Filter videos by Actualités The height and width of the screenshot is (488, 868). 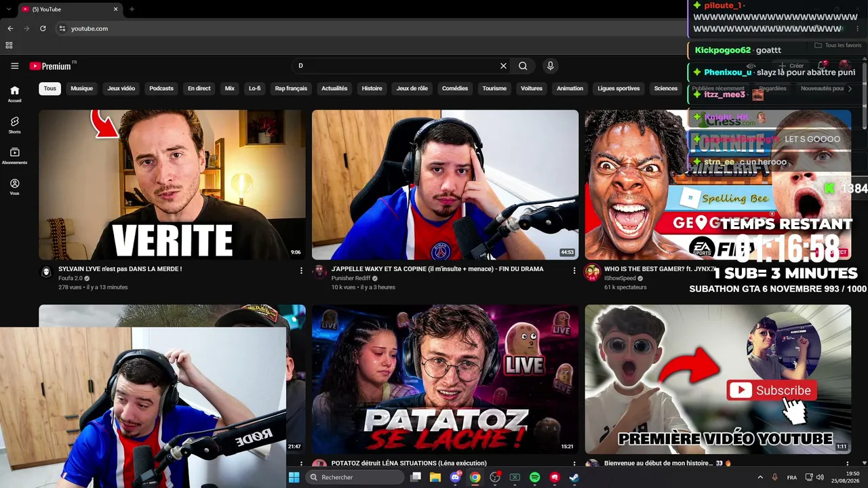(334, 88)
